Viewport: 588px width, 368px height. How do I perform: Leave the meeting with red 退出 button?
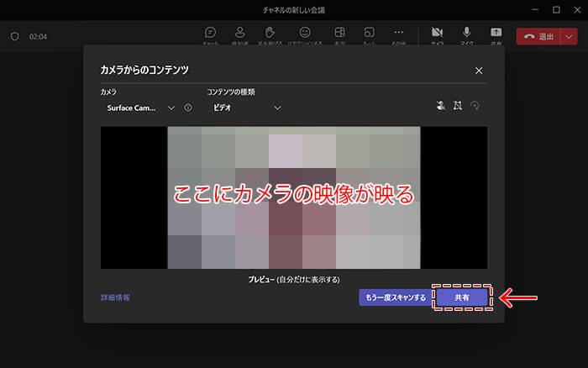coord(538,36)
